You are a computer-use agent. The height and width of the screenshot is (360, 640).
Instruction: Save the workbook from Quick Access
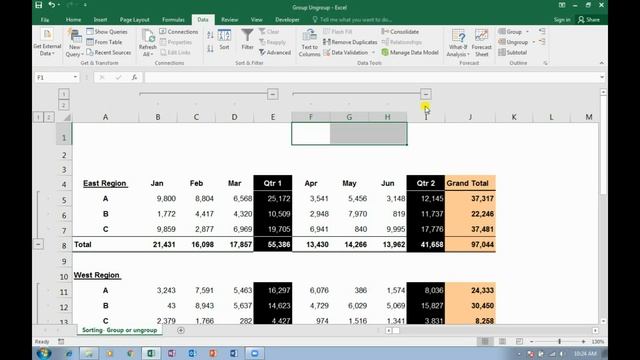[39, 5]
